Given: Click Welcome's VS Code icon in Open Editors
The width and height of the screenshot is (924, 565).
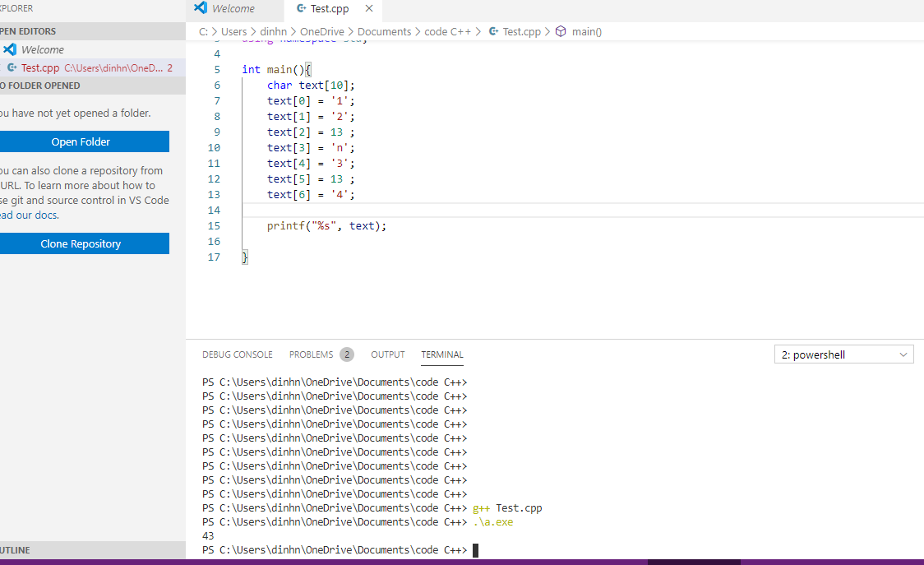Looking at the screenshot, I should pos(10,49).
